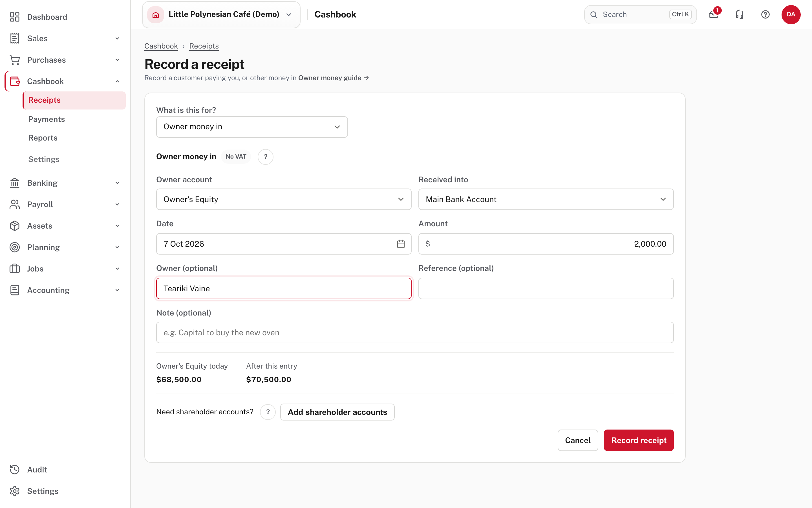Open the DA user avatar menu
The width and height of the screenshot is (812, 508).
point(791,14)
